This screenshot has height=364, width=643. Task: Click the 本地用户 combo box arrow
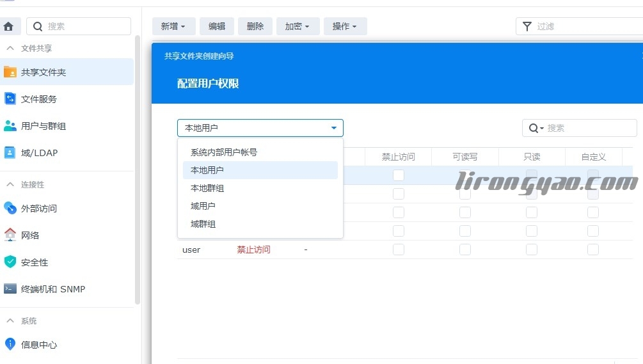334,128
